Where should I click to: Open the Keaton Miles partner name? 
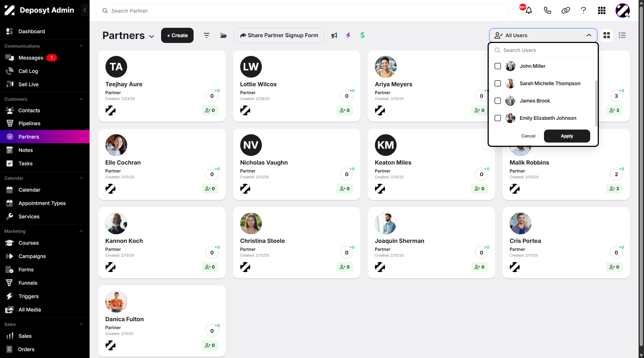pyautogui.click(x=393, y=162)
